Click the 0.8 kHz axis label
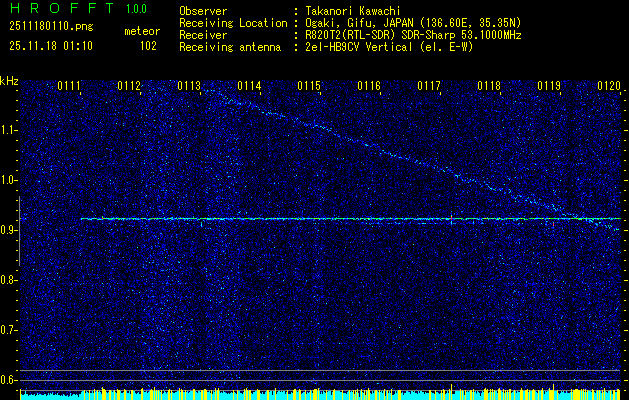The height and width of the screenshot is (400, 629). click(9, 280)
